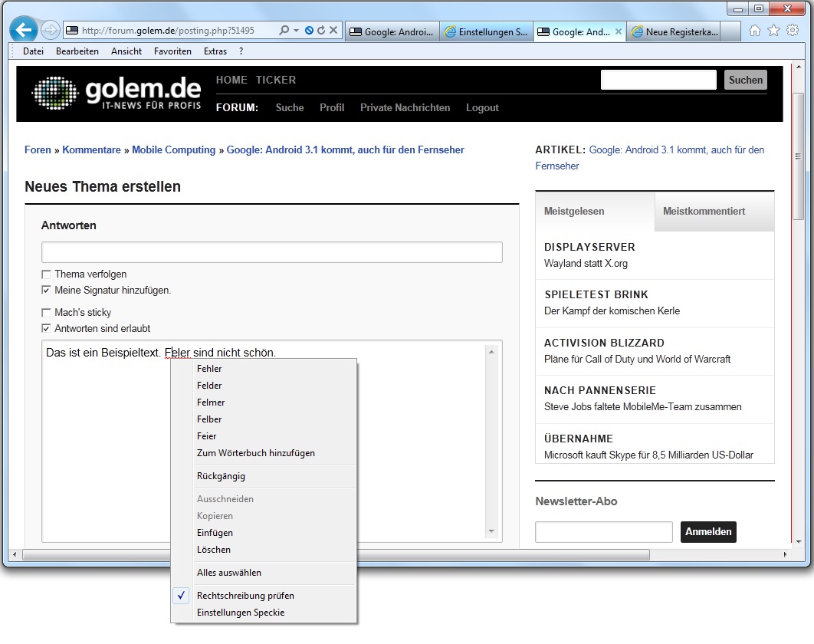Click the browser back arrow button
Image resolution: width=814 pixels, height=644 pixels.
(x=23, y=30)
